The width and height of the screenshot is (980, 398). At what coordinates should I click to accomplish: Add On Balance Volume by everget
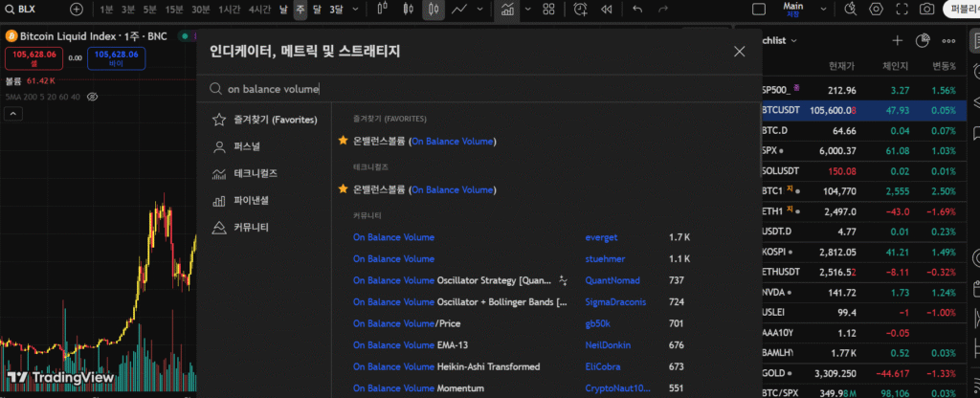point(393,237)
